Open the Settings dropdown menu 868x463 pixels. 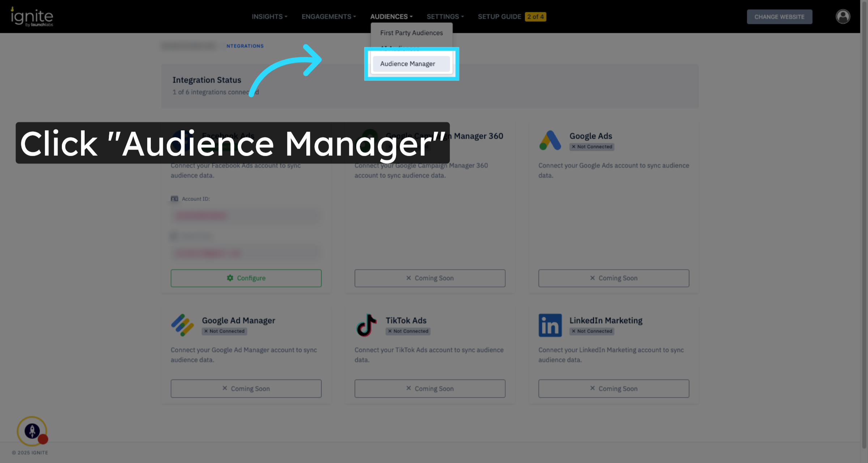(x=445, y=17)
